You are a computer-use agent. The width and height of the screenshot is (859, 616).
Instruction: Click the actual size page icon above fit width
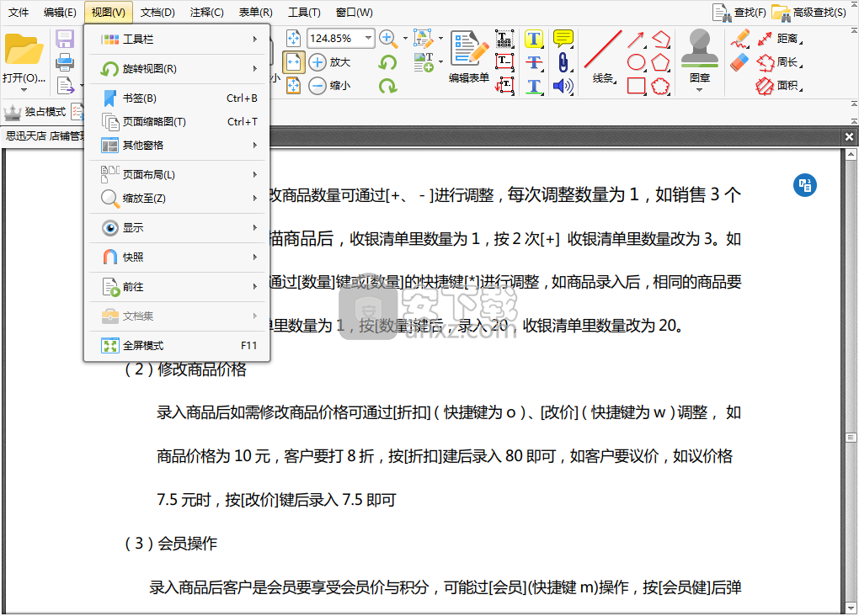point(294,39)
